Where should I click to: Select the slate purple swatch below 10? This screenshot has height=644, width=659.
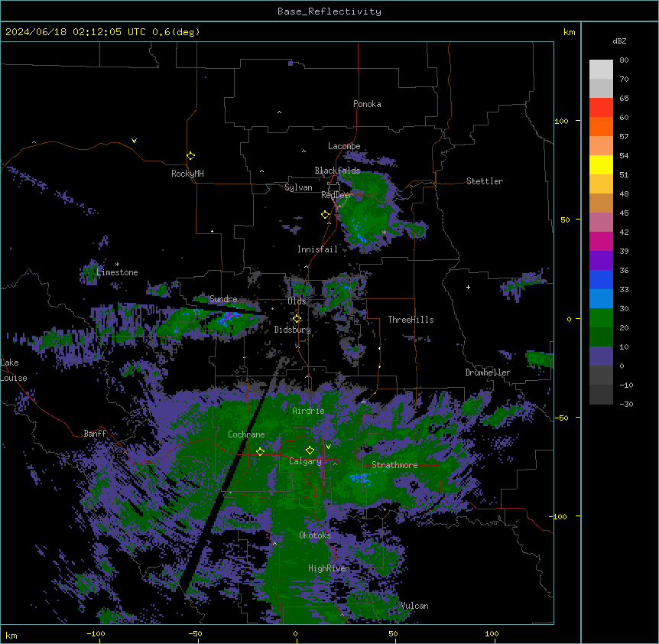click(601, 356)
